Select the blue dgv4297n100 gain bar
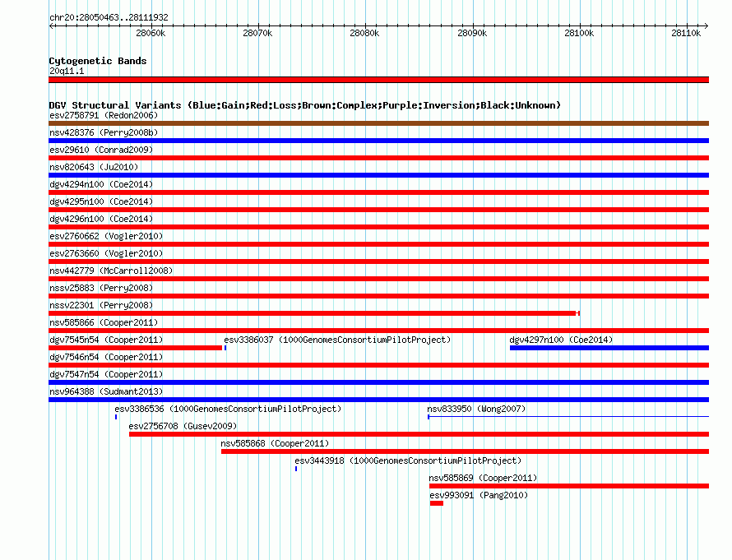Screen dimensions: 732x560 609,348
